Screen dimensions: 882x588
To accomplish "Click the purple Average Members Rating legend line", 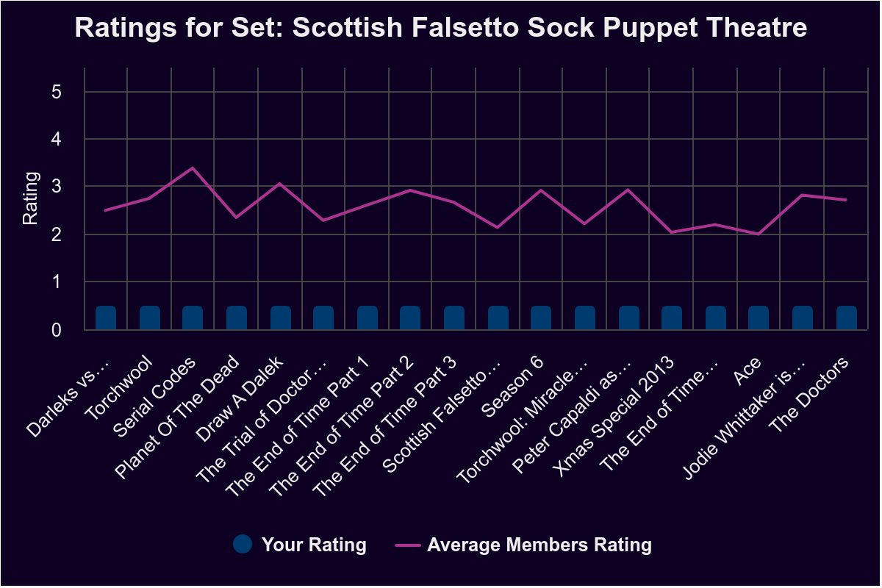I will pos(408,545).
